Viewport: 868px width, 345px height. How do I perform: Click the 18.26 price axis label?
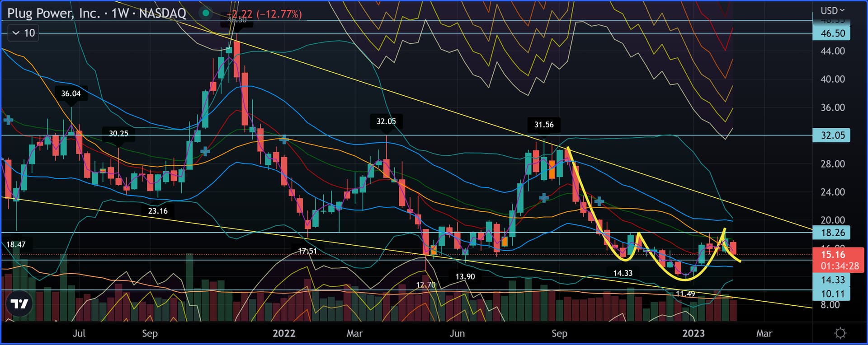pos(832,233)
